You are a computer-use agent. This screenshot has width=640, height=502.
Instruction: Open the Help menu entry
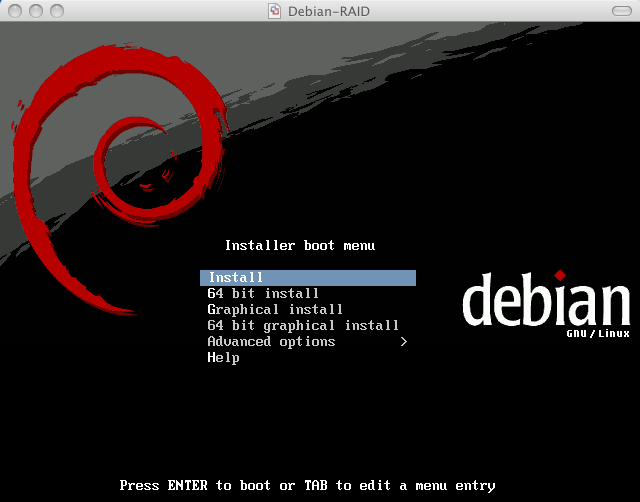click(223, 358)
